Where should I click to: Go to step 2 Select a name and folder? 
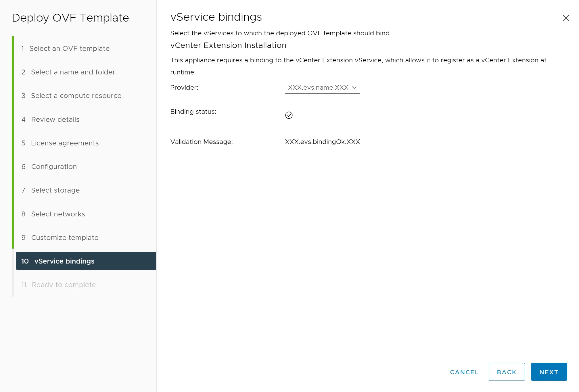pyautogui.click(x=73, y=72)
